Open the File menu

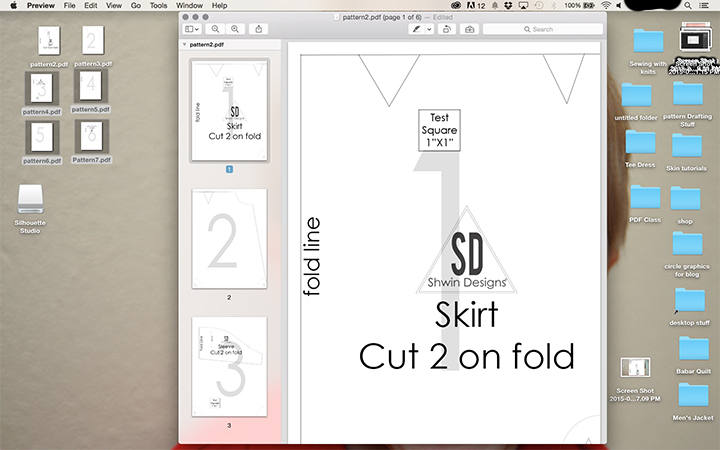(x=69, y=6)
